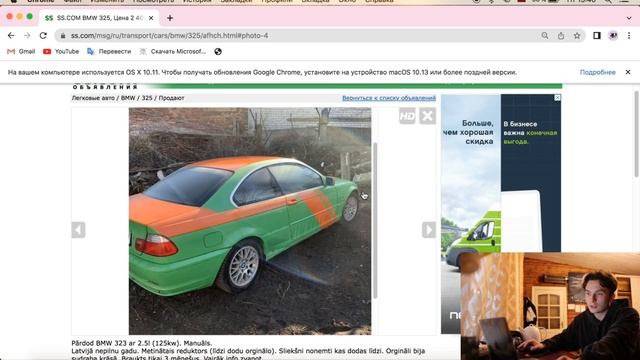The height and width of the screenshot is (360, 640).
Task: Click the globe bookmark icon
Action: 218,51
